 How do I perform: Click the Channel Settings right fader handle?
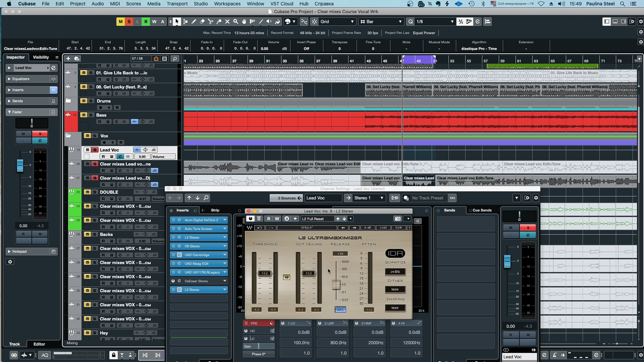pos(507,261)
